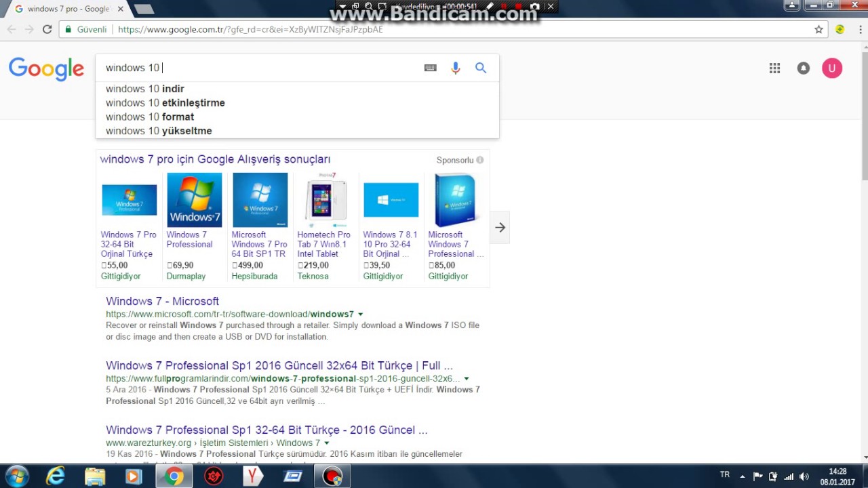Open the Sponsorlu info icon
This screenshot has width=868, height=488.
pyautogui.click(x=479, y=160)
